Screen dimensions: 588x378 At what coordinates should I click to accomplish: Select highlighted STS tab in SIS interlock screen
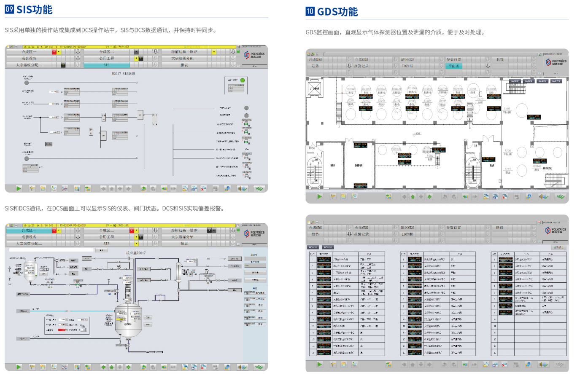click(x=106, y=65)
